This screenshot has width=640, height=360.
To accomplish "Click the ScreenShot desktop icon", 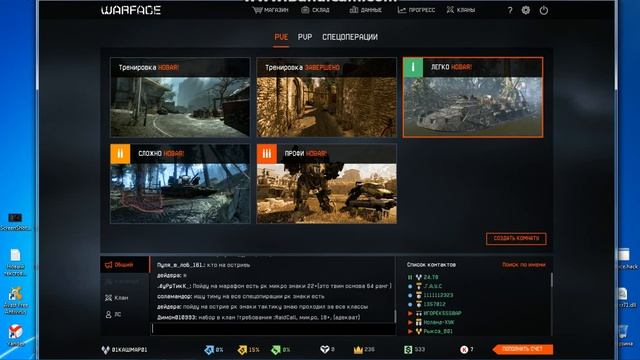I will click(15, 222).
